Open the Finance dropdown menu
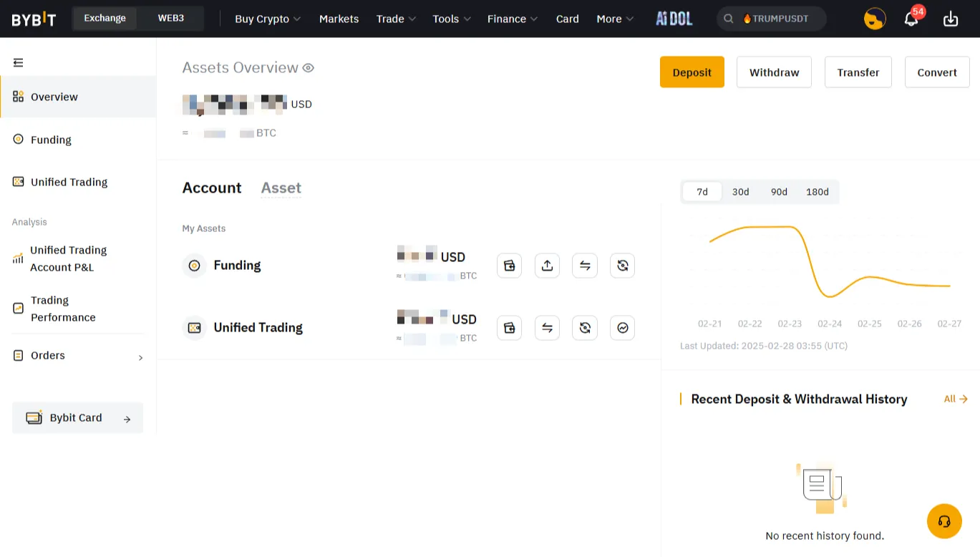 coord(512,19)
